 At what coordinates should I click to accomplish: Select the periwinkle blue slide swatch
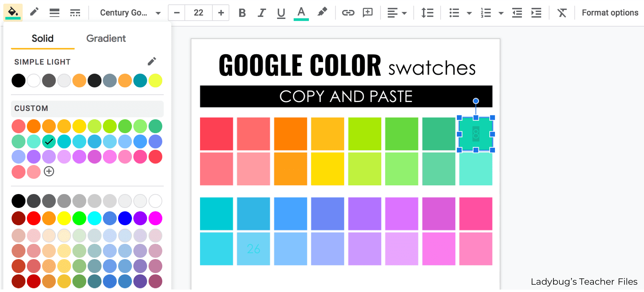click(327, 214)
